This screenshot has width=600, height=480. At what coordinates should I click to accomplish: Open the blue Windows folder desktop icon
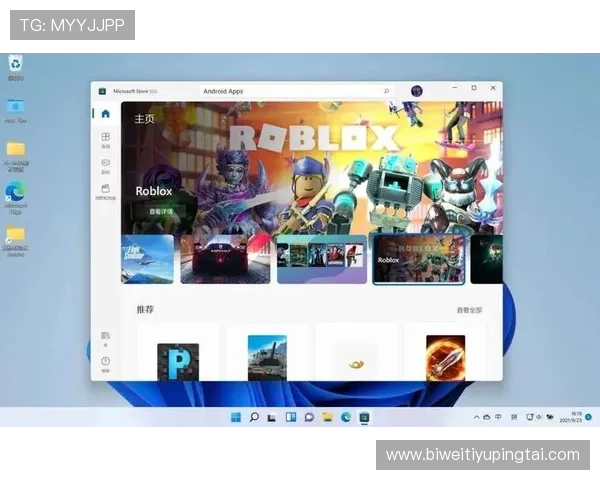click(x=16, y=111)
